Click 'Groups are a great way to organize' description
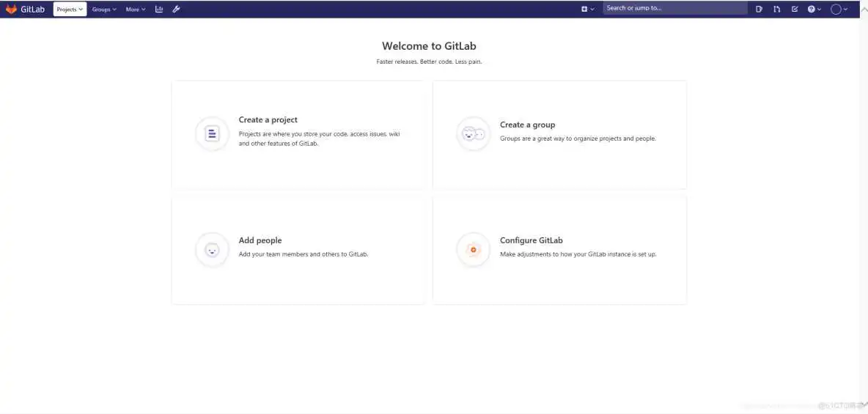This screenshot has height=414, width=868. [578, 138]
